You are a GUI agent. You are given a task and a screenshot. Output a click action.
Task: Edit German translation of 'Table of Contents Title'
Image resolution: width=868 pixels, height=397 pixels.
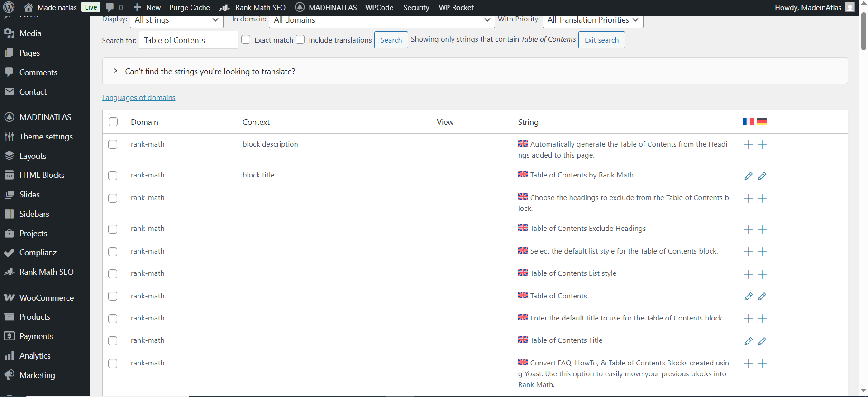(762, 341)
